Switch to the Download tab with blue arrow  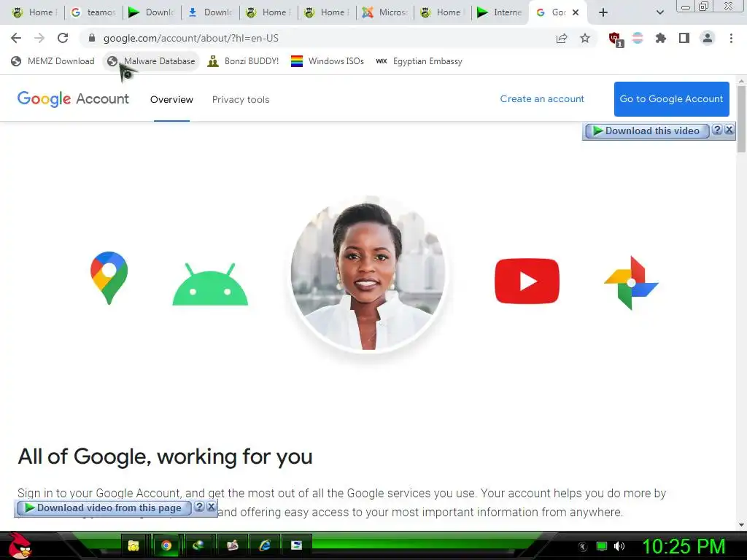[211, 12]
